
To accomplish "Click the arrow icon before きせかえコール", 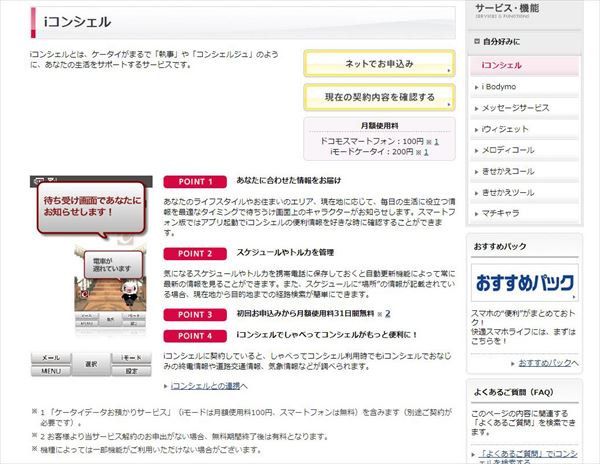I will 476,172.
